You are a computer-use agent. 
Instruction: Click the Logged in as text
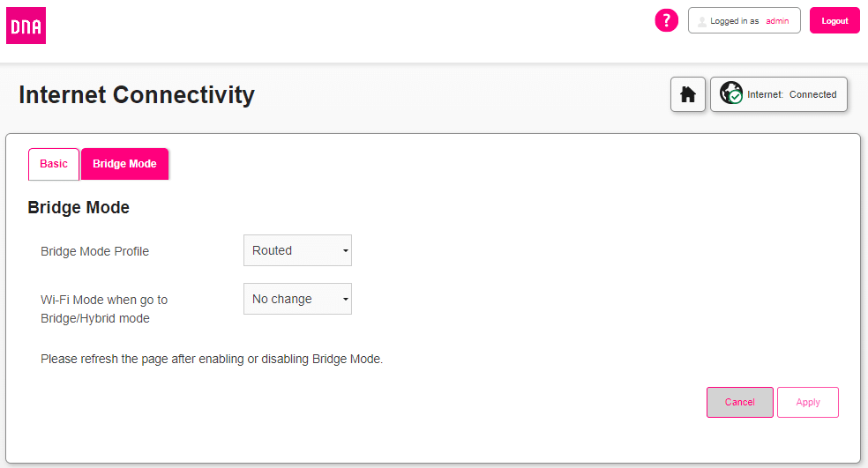(734, 21)
